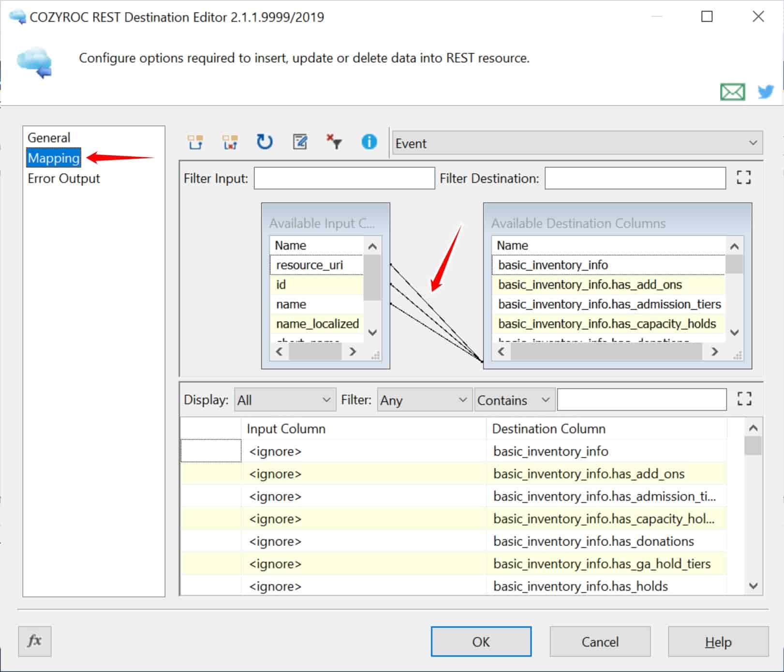This screenshot has width=784, height=672.
Task: Select resource_uri in Available Input Columns
Action: [x=316, y=265]
